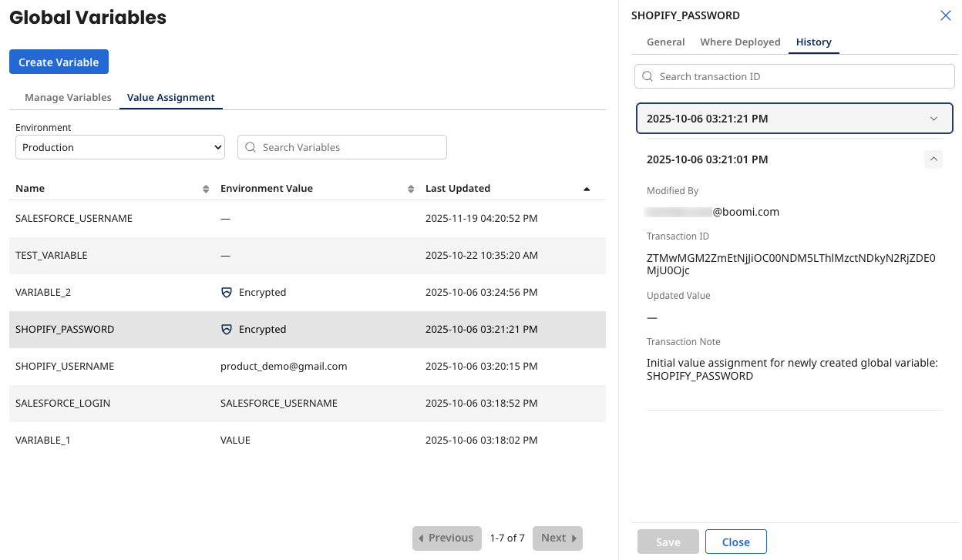This screenshot has width=962, height=560.
Task: Click the Create Variable button
Action: click(x=59, y=62)
